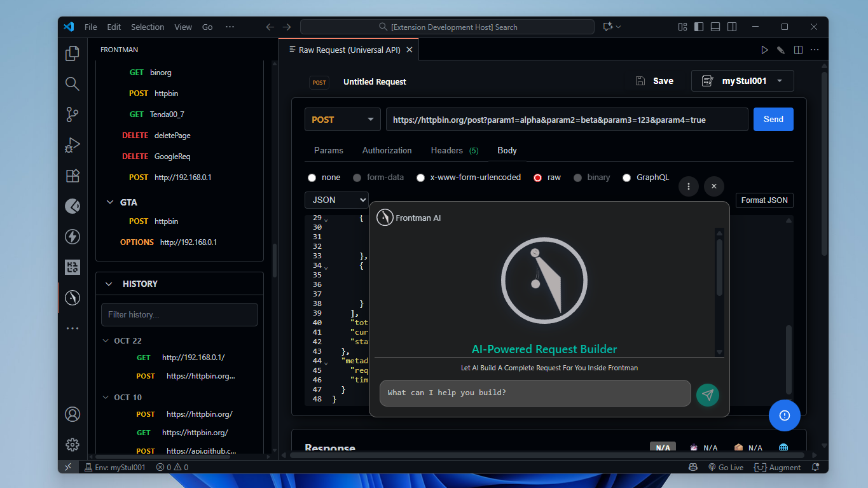Open the Accounts icon

72,414
